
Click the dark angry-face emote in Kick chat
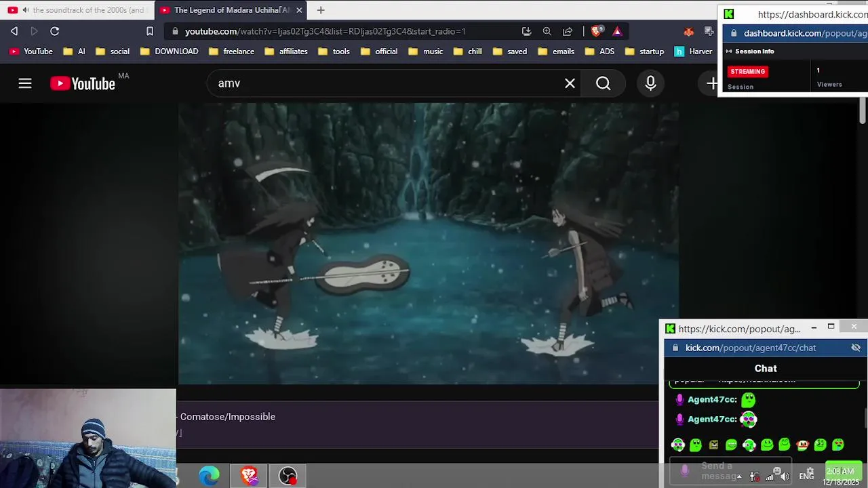(713, 445)
